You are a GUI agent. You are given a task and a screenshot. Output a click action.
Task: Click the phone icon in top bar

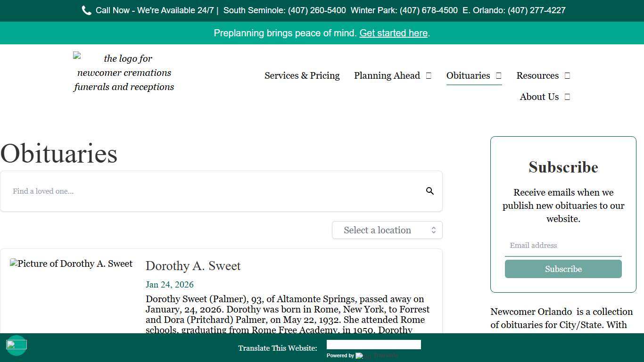click(86, 10)
